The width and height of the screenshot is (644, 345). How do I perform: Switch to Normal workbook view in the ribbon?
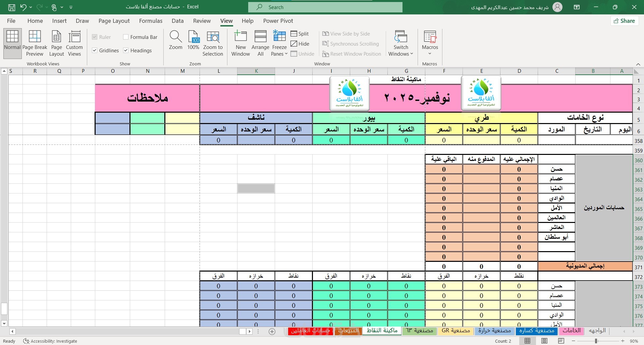12,44
